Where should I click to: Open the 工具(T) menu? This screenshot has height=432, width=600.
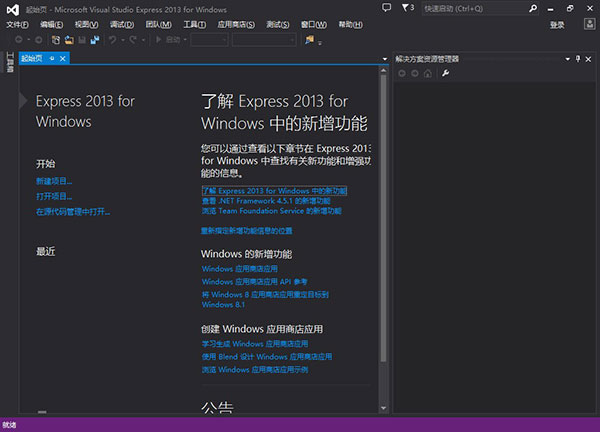click(194, 24)
